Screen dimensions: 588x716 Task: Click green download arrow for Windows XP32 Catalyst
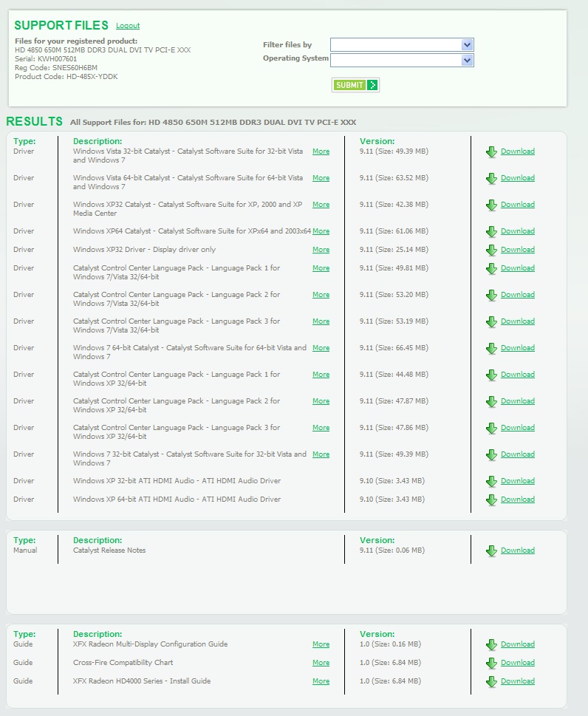pos(492,205)
